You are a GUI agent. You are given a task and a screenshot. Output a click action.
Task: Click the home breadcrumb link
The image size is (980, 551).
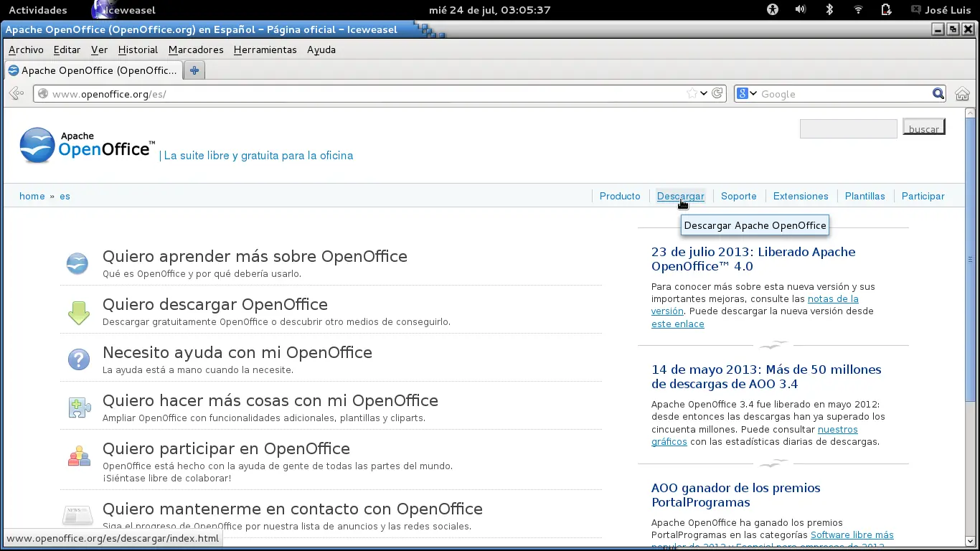click(x=32, y=196)
